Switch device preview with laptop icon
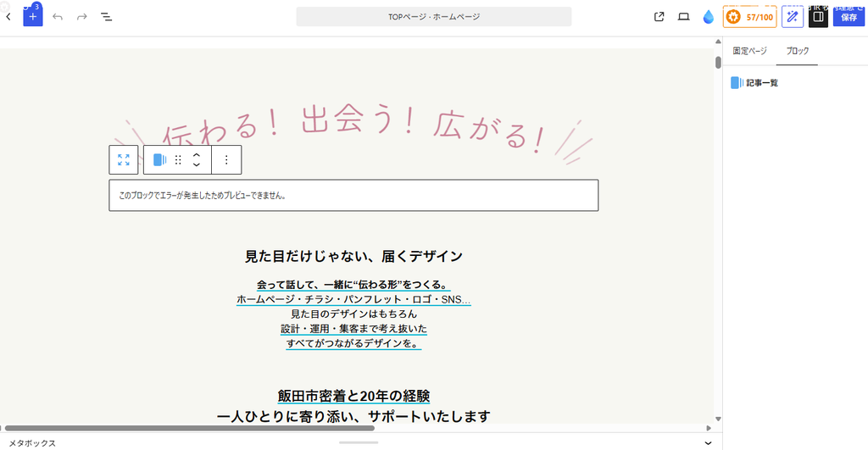Viewport: 868px width, 450px height. pos(684,17)
